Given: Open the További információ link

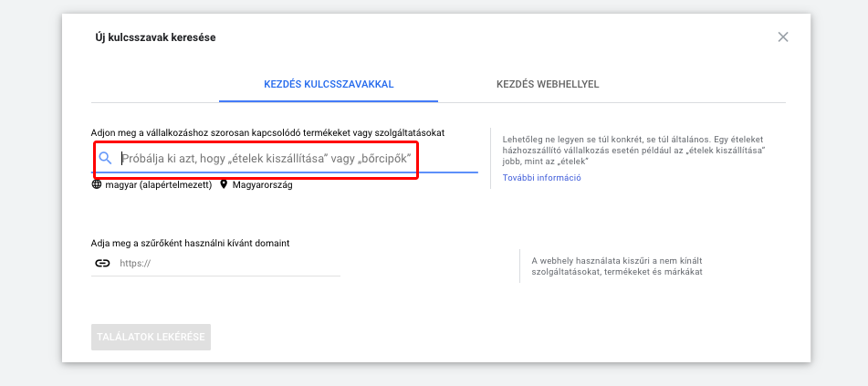Looking at the screenshot, I should point(542,178).
